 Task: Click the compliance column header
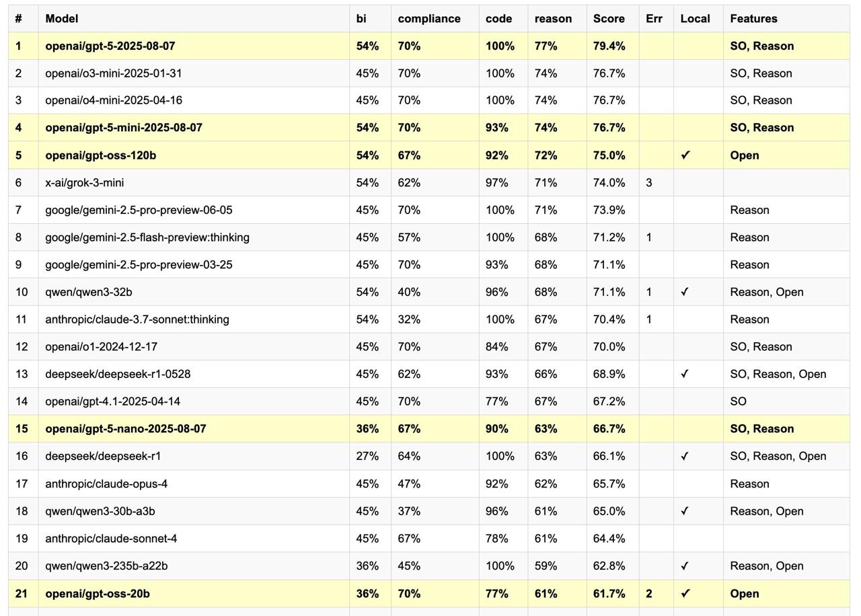[x=429, y=19]
